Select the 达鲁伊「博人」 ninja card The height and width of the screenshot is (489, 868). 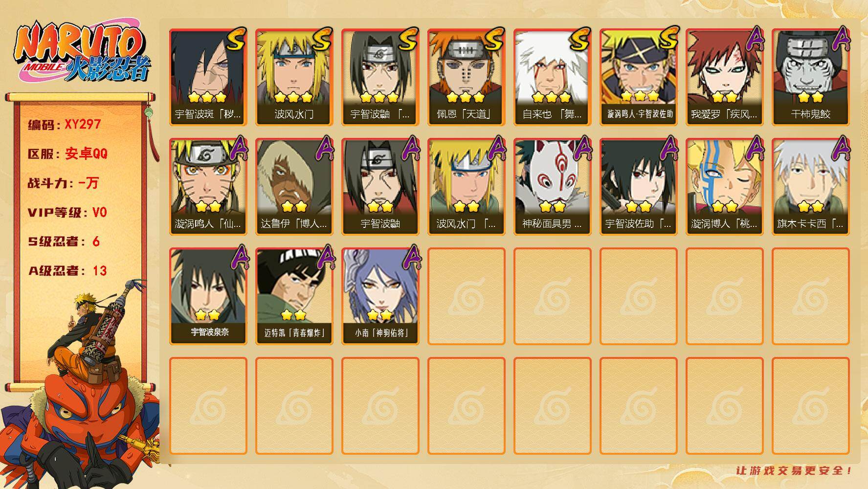(294, 187)
